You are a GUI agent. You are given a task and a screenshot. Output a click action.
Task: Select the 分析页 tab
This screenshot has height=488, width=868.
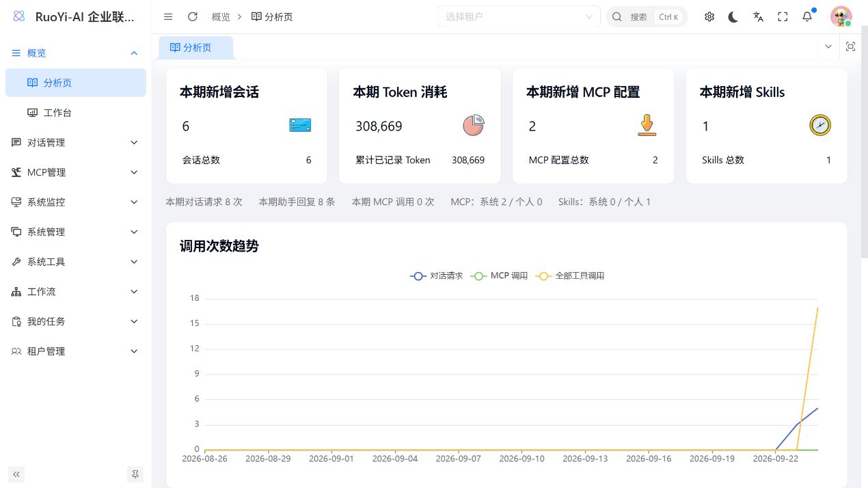point(195,47)
